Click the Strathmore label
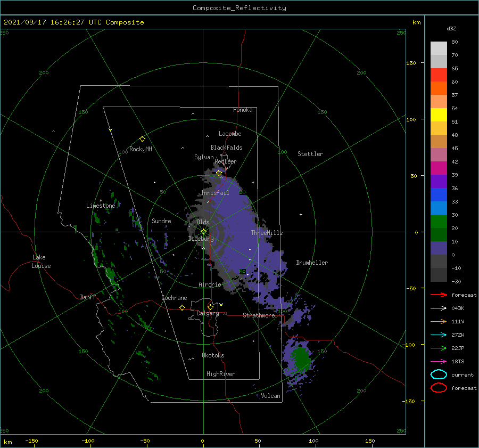The width and height of the screenshot is (479, 448). 259,315
